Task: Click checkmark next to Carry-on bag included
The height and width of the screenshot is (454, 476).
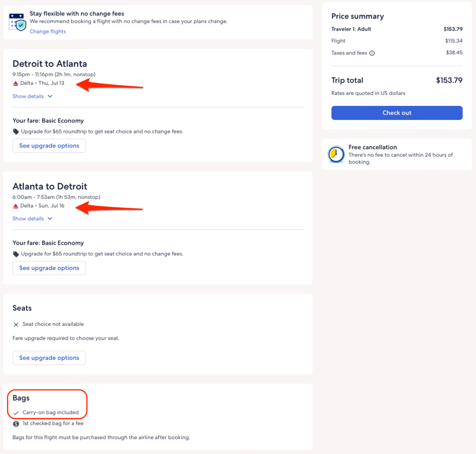Action: coord(16,413)
